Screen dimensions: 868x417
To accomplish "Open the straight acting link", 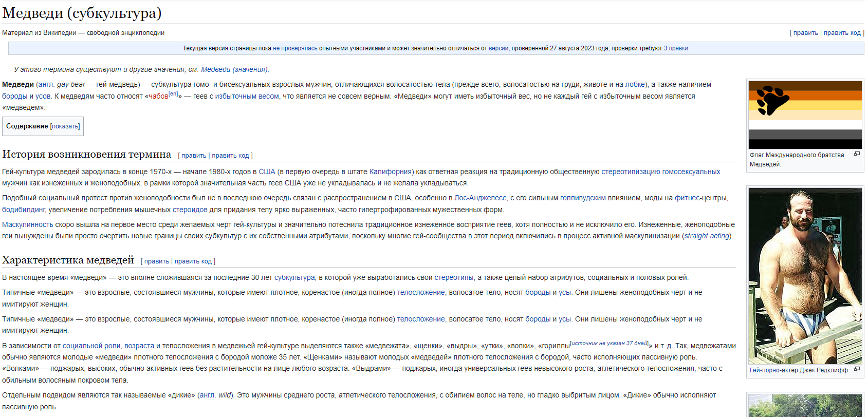I will coord(707,236).
